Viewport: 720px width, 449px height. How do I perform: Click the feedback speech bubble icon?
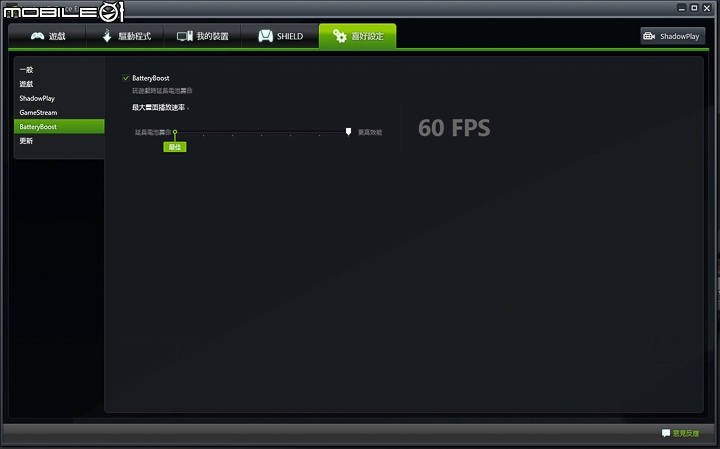click(x=665, y=432)
